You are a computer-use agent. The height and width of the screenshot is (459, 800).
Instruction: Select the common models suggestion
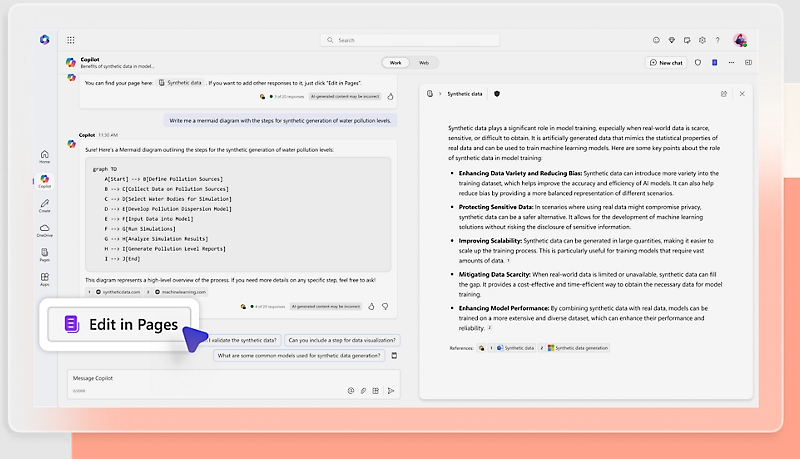pyautogui.click(x=299, y=355)
